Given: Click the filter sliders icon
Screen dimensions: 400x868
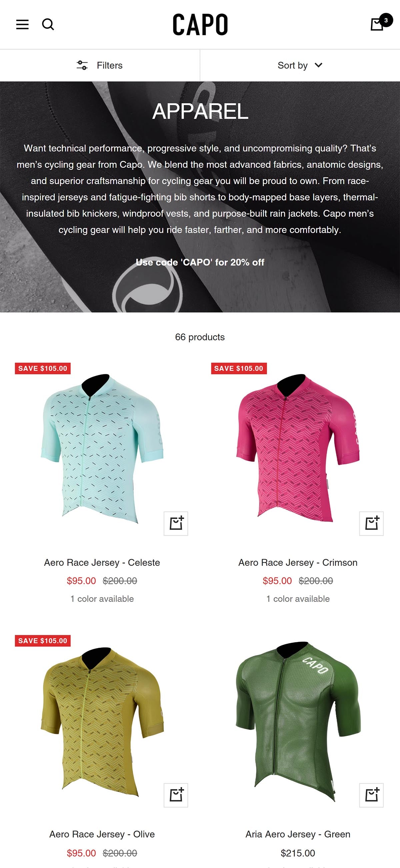Looking at the screenshot, I should [x=82, y=65].
